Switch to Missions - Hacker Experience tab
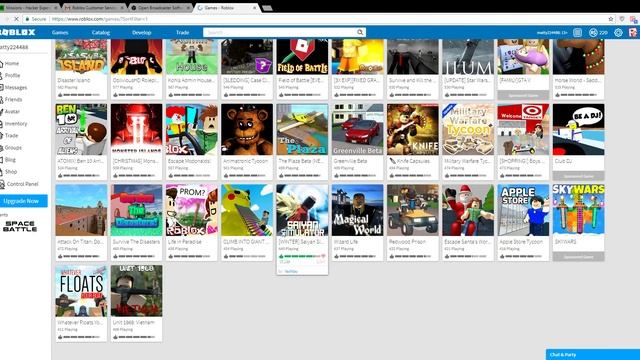 pos(29,8)
